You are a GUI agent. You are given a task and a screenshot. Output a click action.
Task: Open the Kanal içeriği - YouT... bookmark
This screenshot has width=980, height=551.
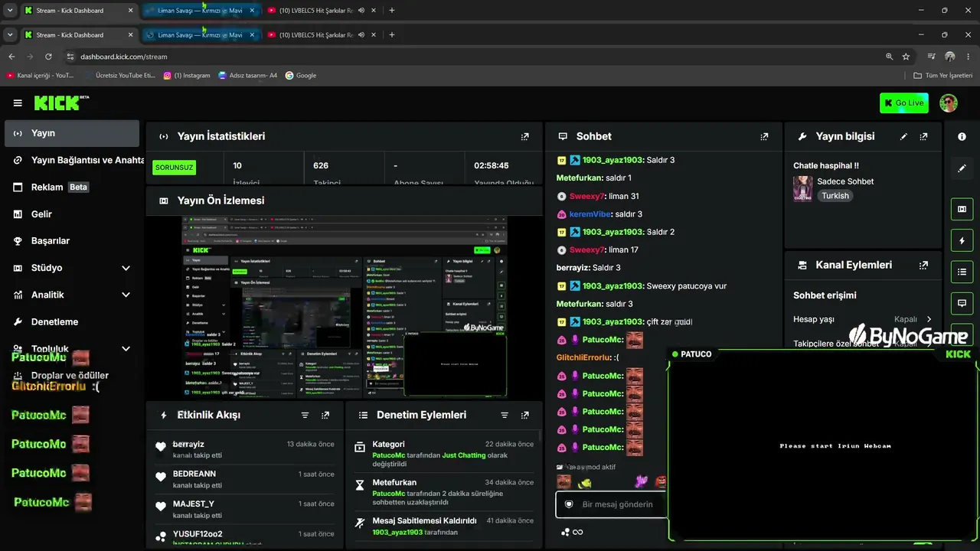(41, 76)
